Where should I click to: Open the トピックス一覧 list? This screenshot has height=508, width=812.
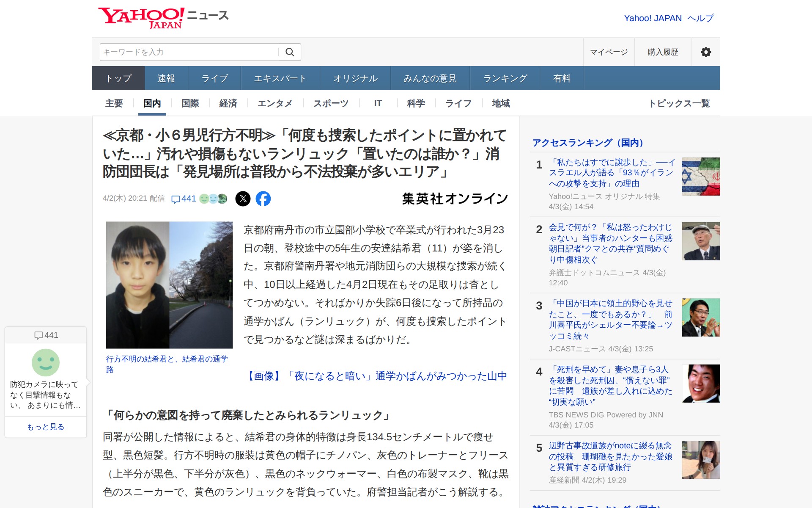point(679,103)
